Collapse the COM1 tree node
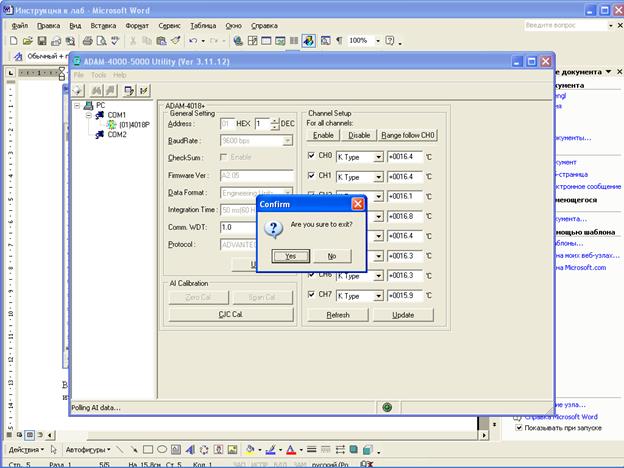The height and width of the screenshot is (468, 624). (87, 115)
